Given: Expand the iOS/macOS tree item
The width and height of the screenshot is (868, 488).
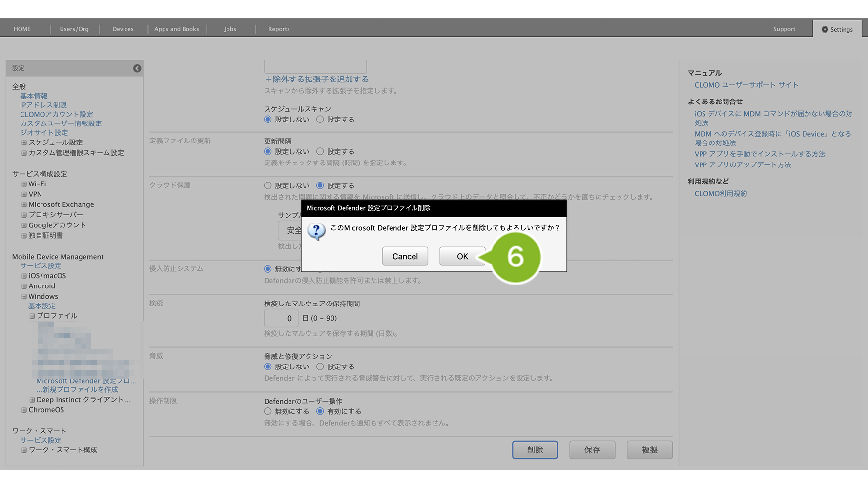Looking at the screenshot, I should [x=24, y=276].
